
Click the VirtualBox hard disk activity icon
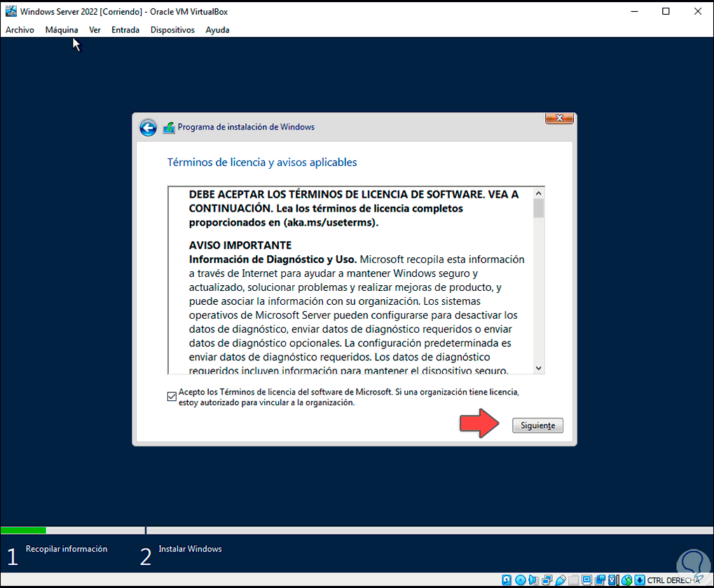coord(507,580)
